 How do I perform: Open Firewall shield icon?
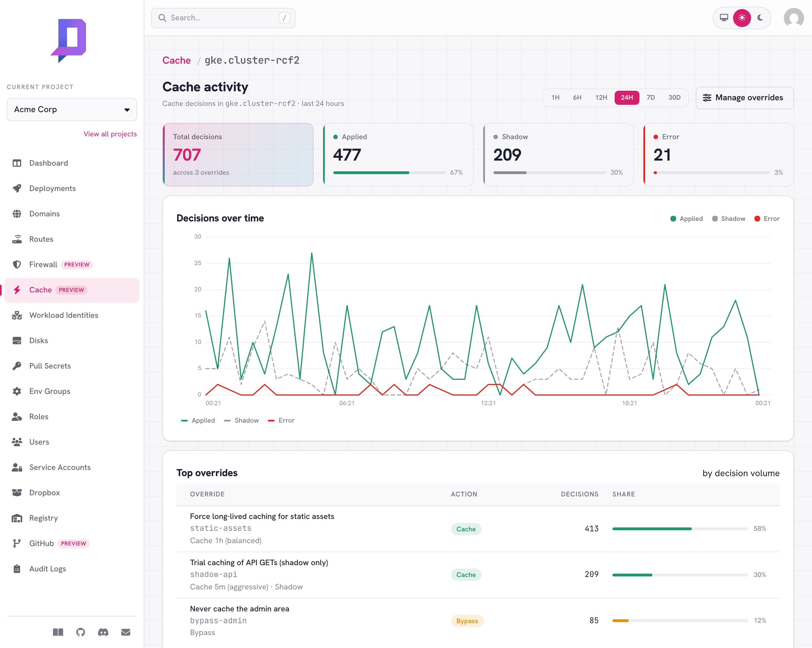[x=17, y=265]
